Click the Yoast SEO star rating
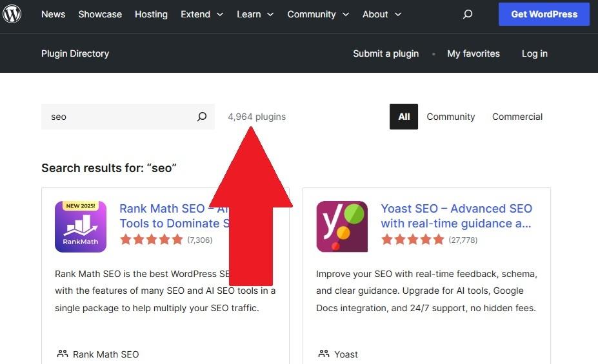Viewport: 598px width, 364px height. point(413,240)
